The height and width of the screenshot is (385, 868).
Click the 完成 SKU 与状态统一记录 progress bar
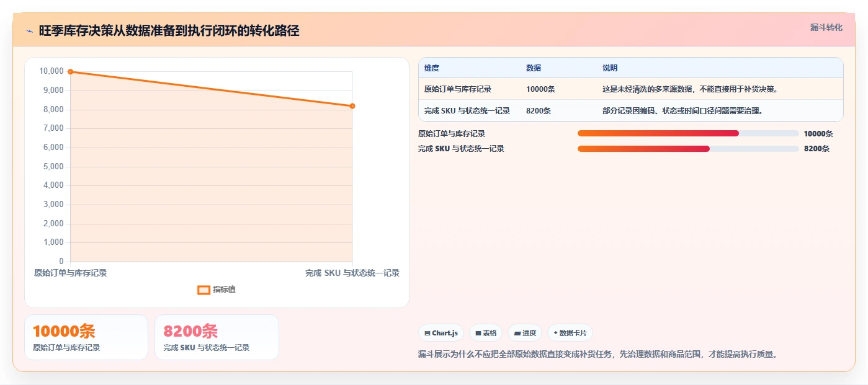(x=688, y=149)
